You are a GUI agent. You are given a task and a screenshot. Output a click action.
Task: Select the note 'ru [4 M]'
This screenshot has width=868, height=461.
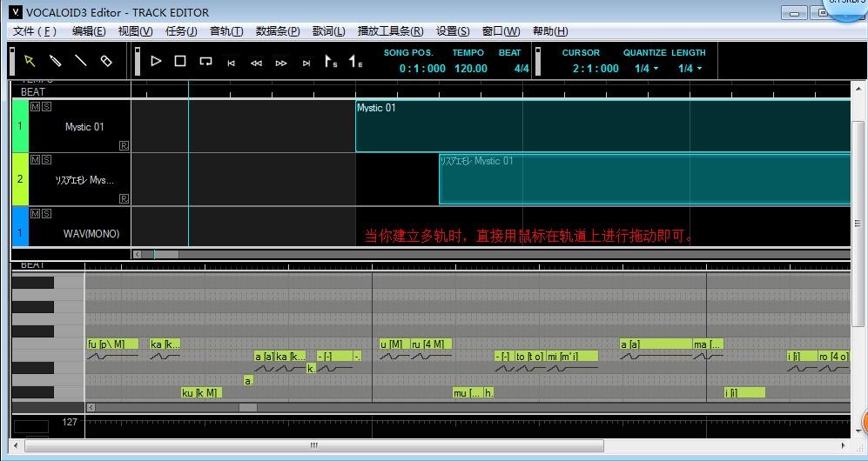coord(431,344)
